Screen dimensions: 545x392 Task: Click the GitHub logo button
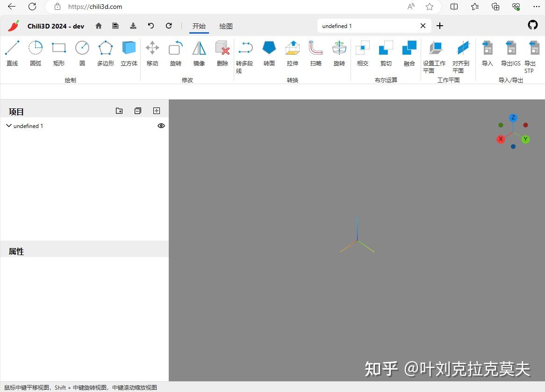pos(532,25)
